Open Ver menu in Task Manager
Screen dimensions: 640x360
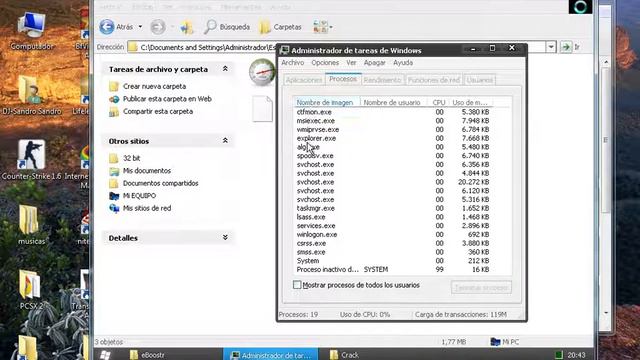351,63
